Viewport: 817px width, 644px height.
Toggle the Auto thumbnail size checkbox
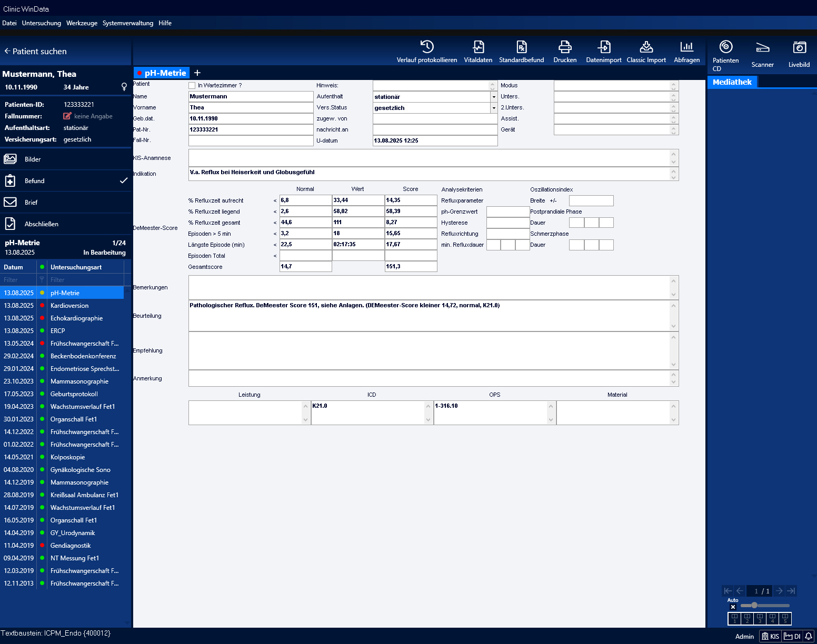click(x=733, y=607)
